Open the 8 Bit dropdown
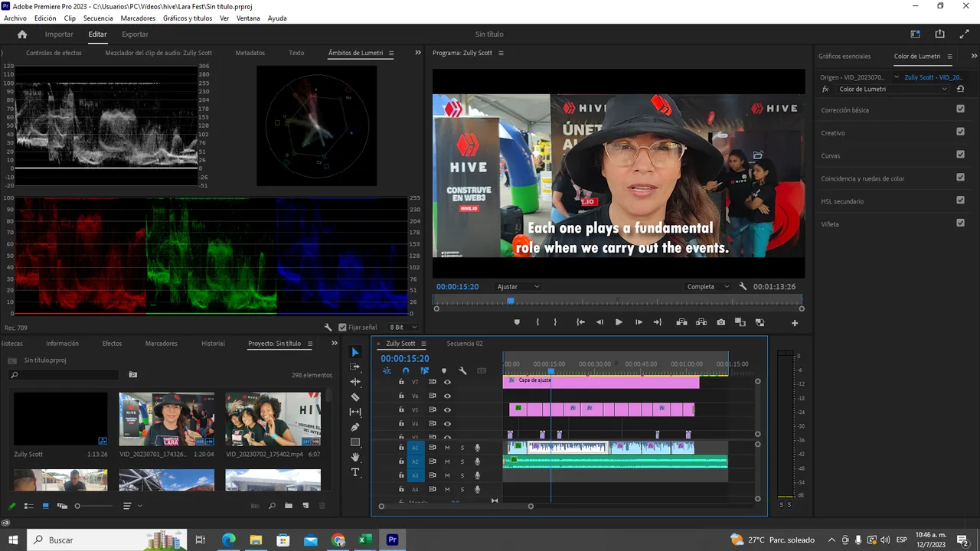The height and width of the screenshot is (551, 980). coord(403,328)
